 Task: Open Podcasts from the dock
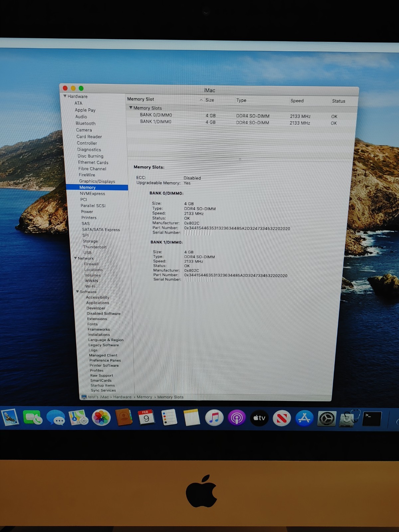point(237,418)
